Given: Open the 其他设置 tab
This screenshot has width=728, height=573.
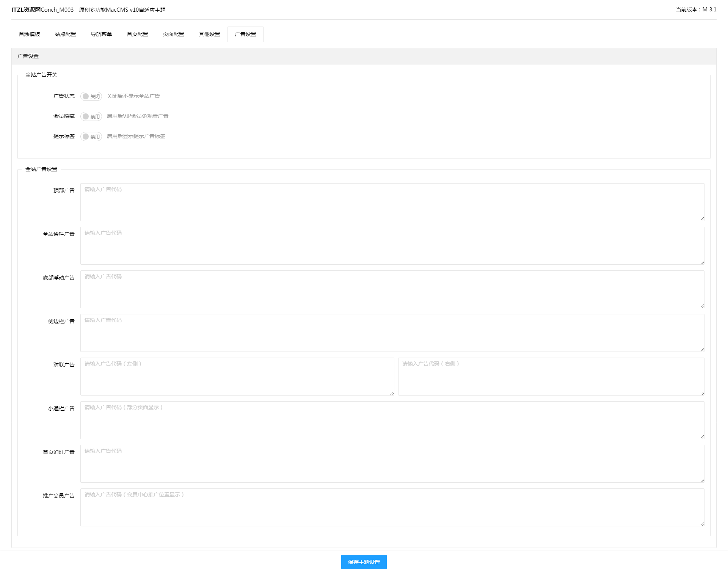Looking at the screenshot, I should pyautogui.click(x=209, y=34).
